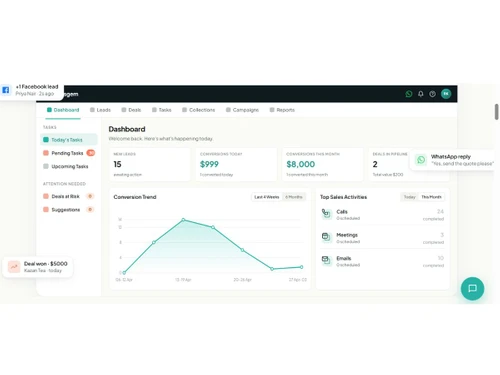Click the Emails activity icon
This screenshot has width=500, height=375.
click(327, 260)
